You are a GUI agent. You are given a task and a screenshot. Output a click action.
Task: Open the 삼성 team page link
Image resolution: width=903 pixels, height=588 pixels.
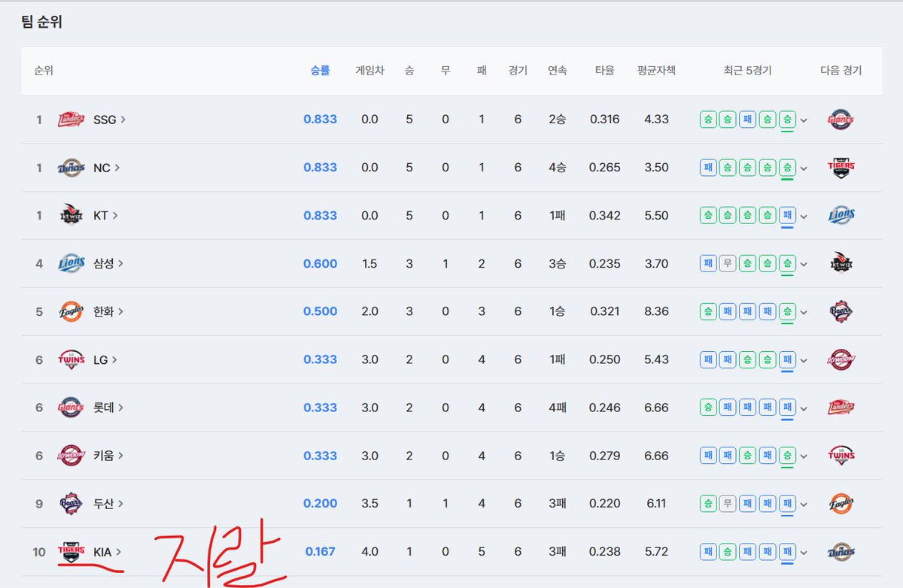(108, 264)
